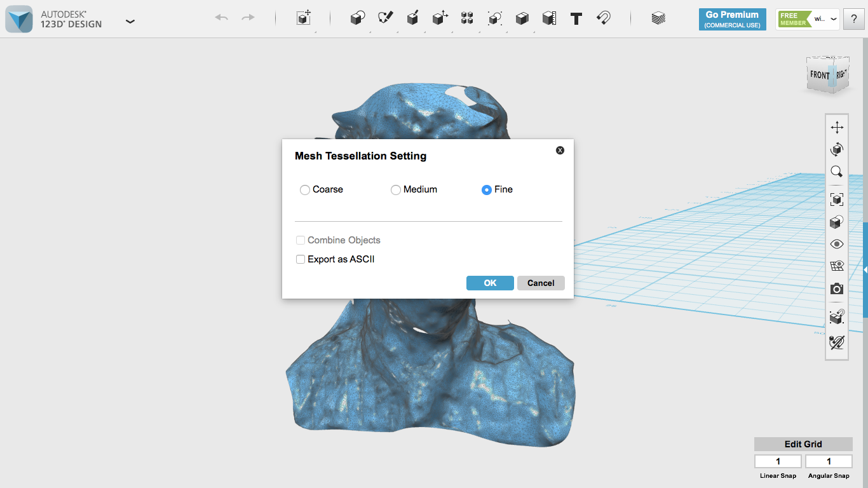Click the FRONT face of view cube
Viewport: 868px width, 488px height.
coord(819,75)
